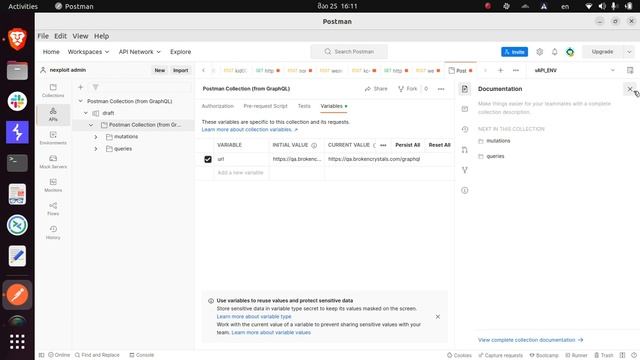
Task: Open the tab bar more options ellipsis
Action: tap(516, 70)
